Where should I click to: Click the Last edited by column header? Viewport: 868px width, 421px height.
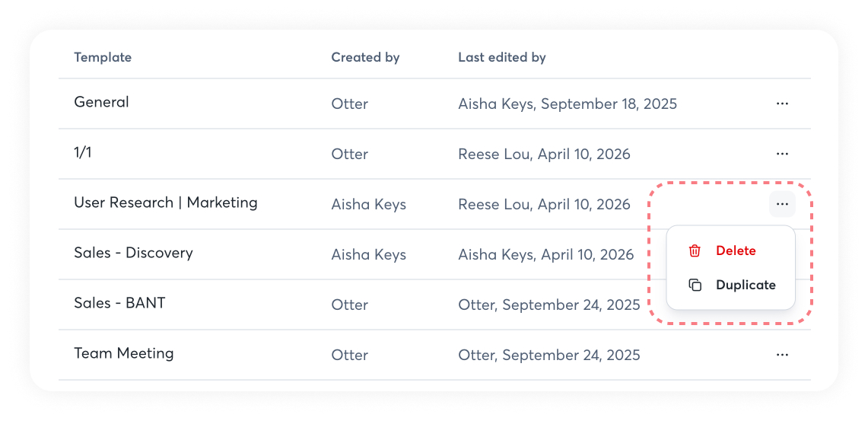point(501,57)
